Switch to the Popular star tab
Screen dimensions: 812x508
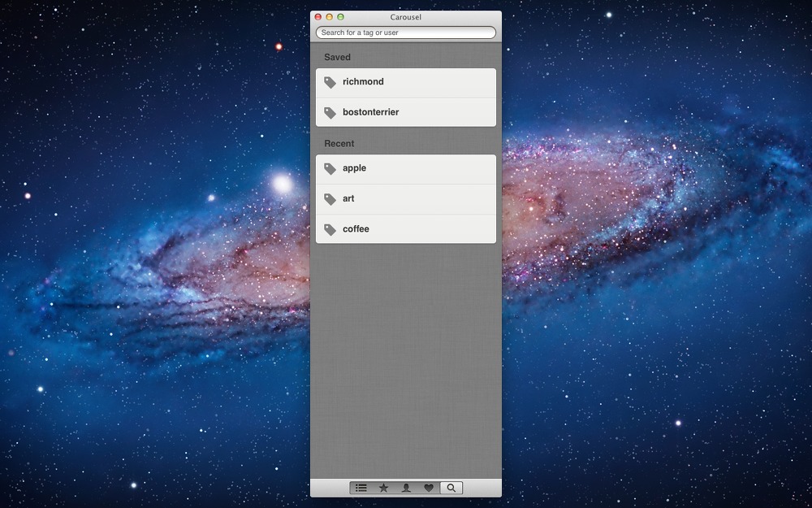[x=384, y=488]
